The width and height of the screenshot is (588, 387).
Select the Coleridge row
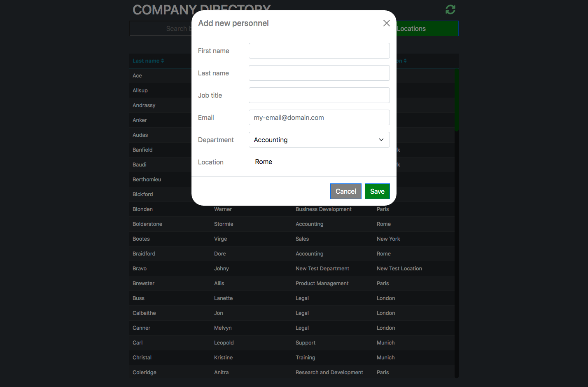point(145,372)
